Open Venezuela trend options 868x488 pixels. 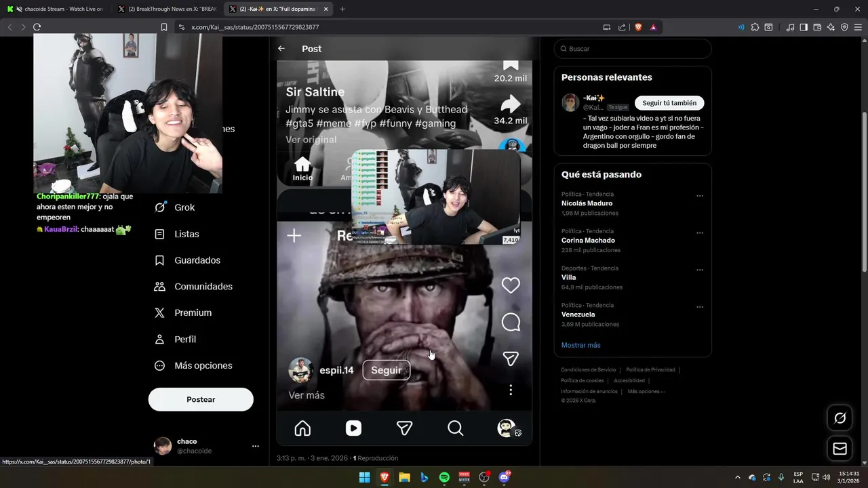point(700,307)
